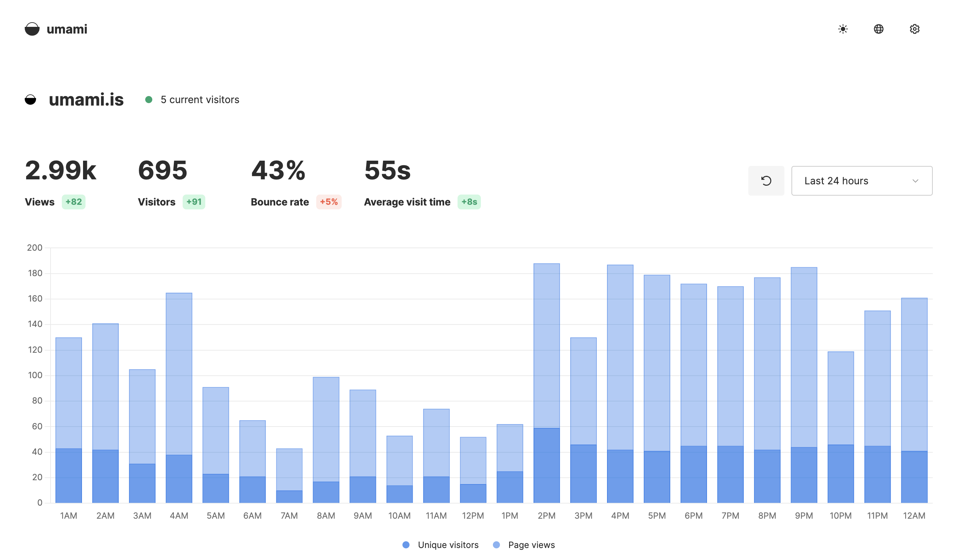Click the 8AM page views bar
Screen dimensions: 978x560
[x=326, y=429]
